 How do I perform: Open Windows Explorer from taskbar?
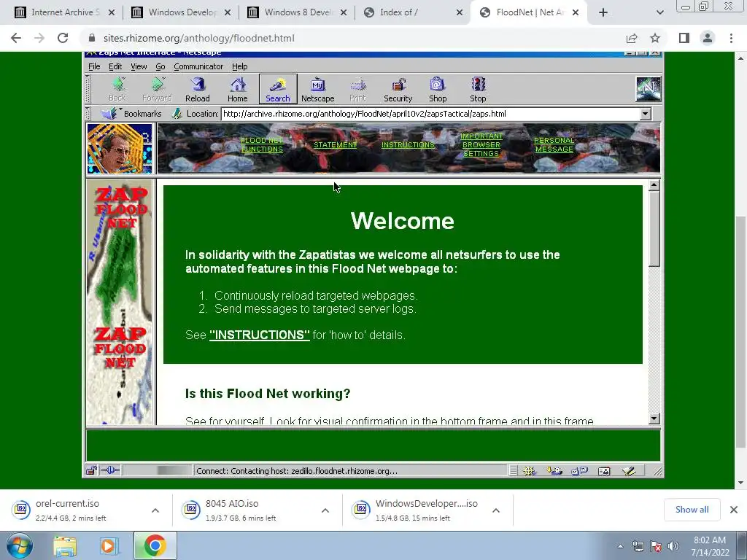65,545
